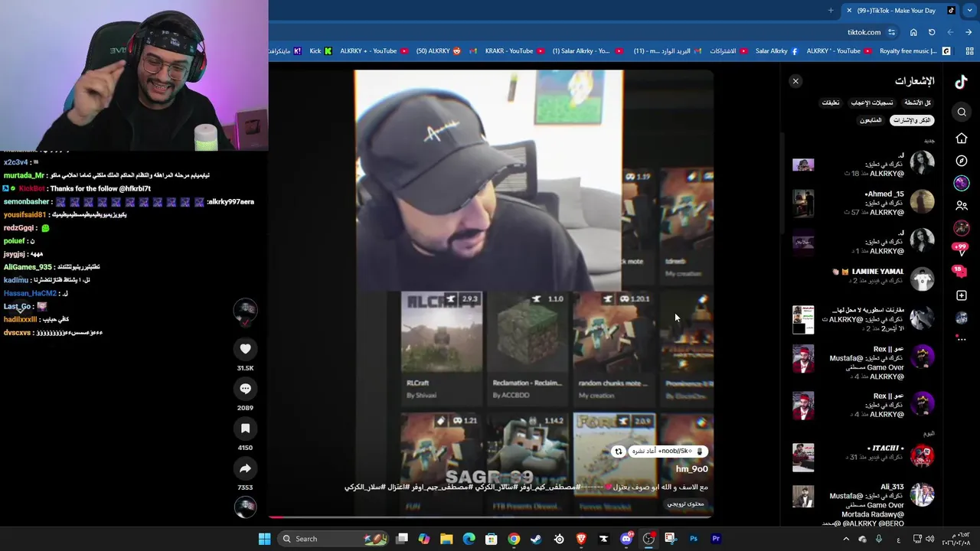Open the browser bookmarks apps grid icon
The image size is (980, 551).
(x=969, y=51)
